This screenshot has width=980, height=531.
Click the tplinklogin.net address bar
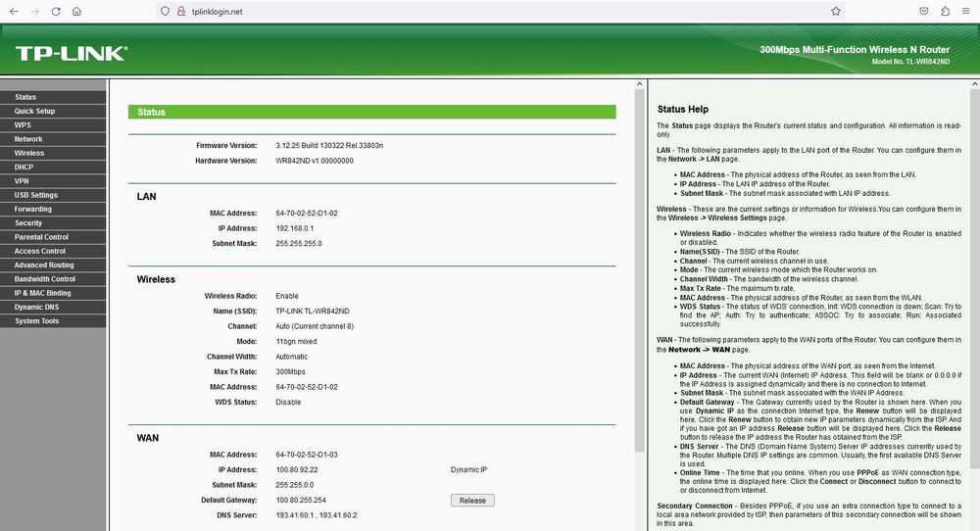pos(500,11)
